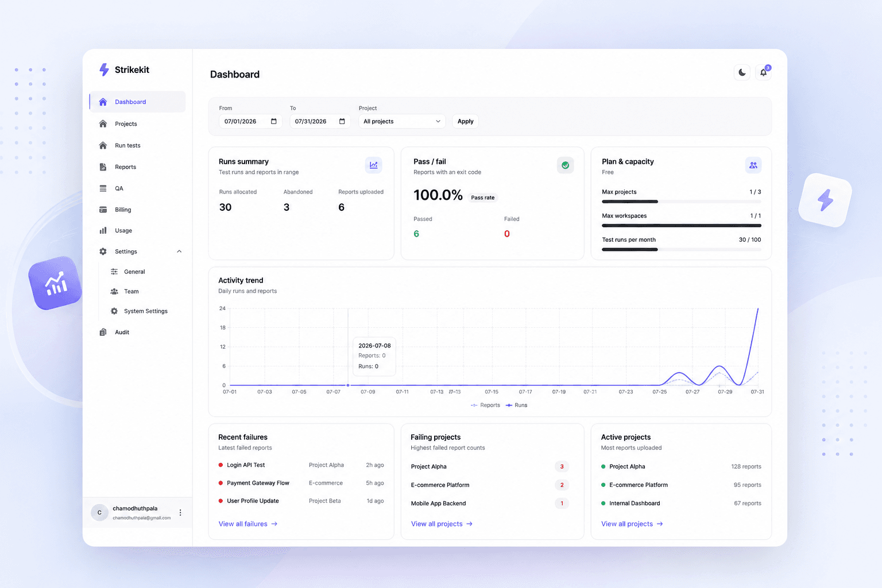This screenshot has height=588, width=882.
Task: Click the Plan & capacity users icon
Action: click(x=753, y=165)
